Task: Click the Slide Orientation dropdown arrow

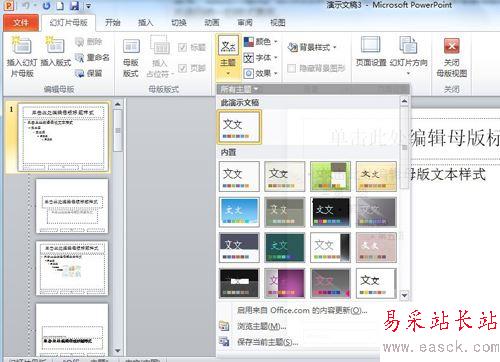Action: tap(409, 73)
